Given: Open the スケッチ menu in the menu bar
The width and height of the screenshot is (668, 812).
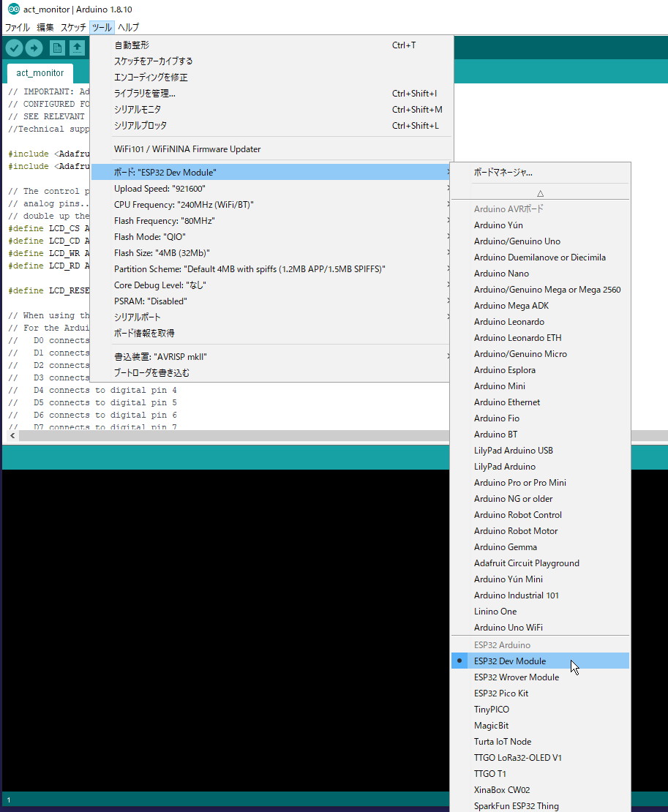Looking at the screenshot, I should pos(73,28).
